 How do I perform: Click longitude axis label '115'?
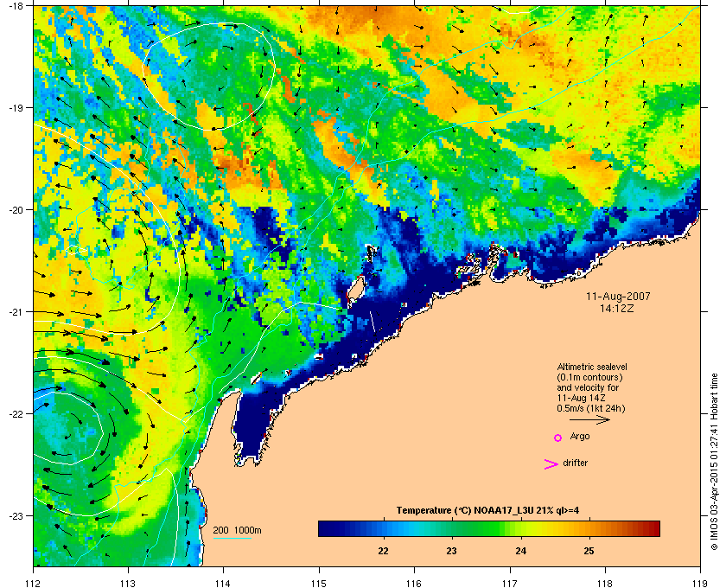click(319, 583)
